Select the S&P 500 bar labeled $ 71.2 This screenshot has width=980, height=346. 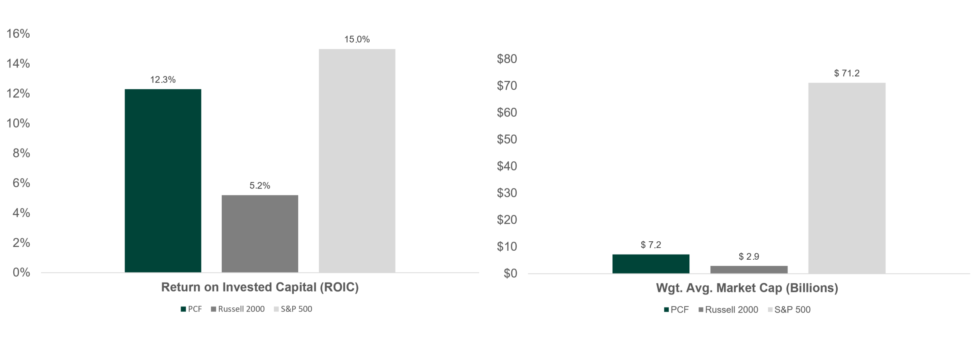pos(847,178)
